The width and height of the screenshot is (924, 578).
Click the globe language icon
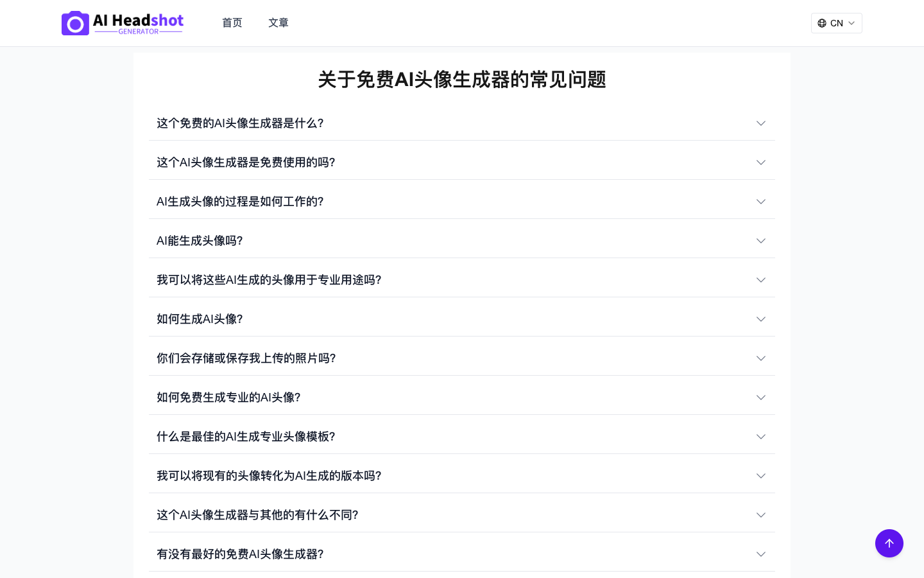(822, 23)
